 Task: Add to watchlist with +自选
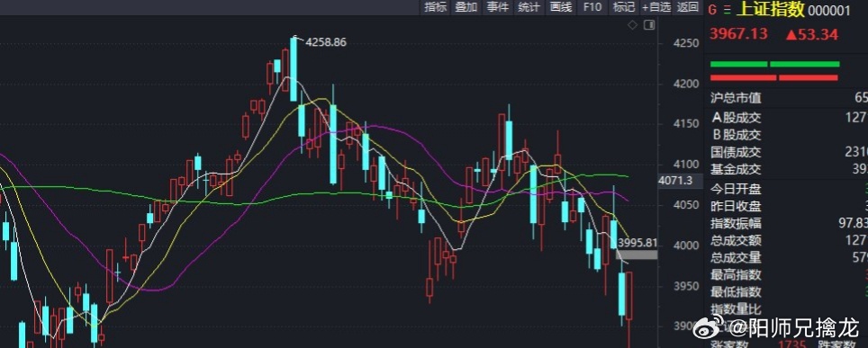pos(656,7)
